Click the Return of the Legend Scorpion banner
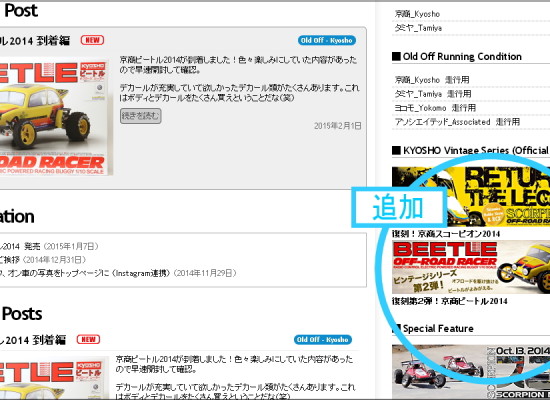 click(471, 196)
